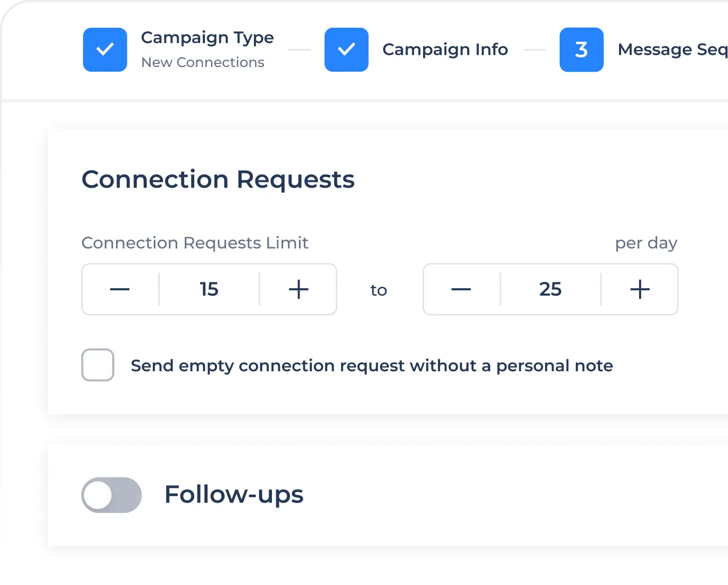This screenshot has width=728, height=585.
Task: Decrease the minimum connection requests limit
Action: click(x=120, y=289)
